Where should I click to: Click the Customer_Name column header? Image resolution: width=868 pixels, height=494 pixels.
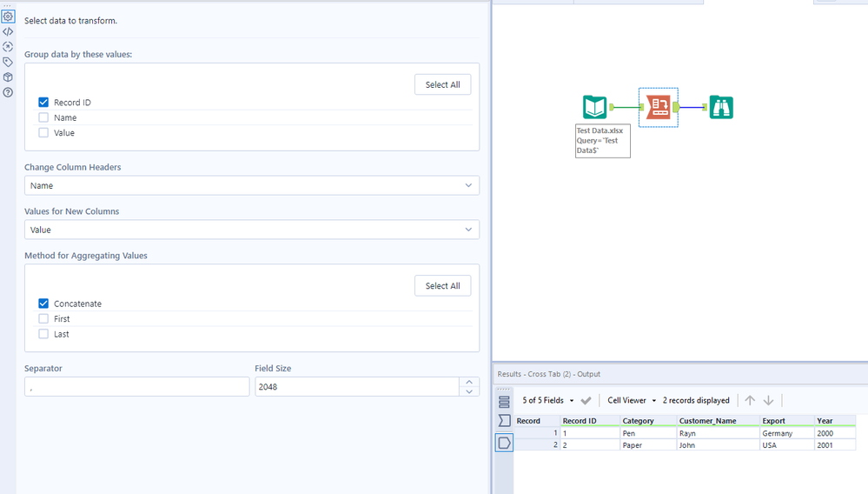tap(718, 421)
